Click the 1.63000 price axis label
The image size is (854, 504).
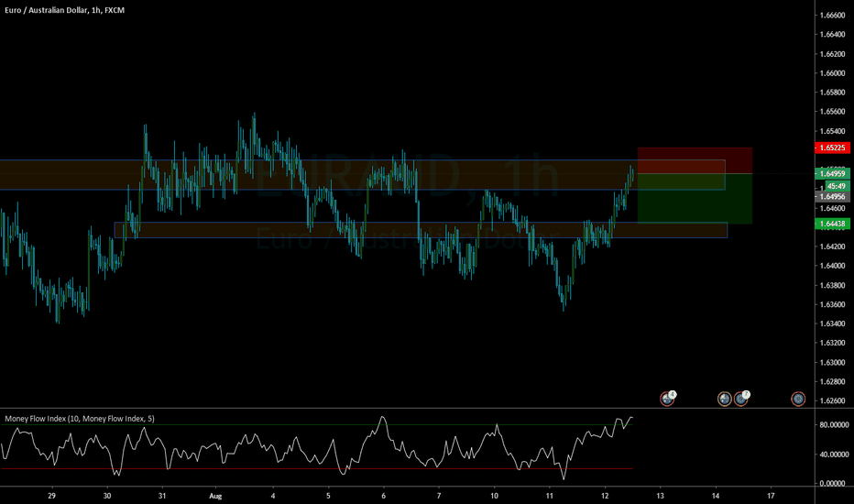coord(832,362)
